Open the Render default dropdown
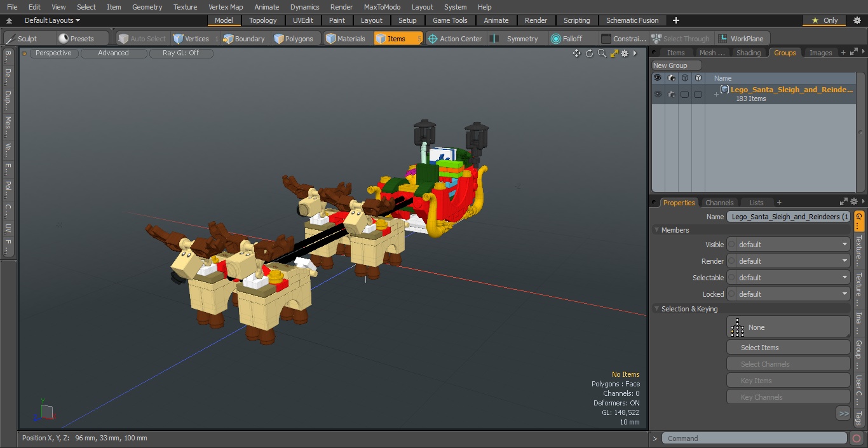 click(788, 261)
